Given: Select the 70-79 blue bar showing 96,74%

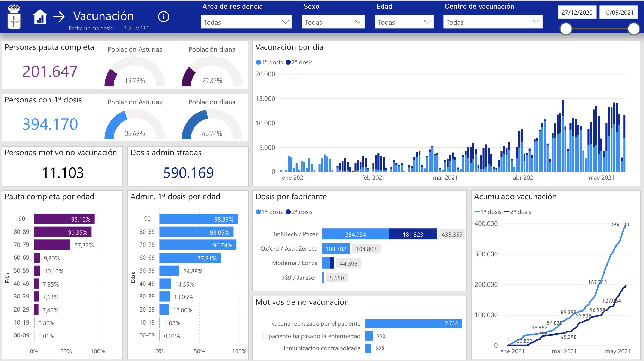Looking at the screenshot, I should [198, 245].
